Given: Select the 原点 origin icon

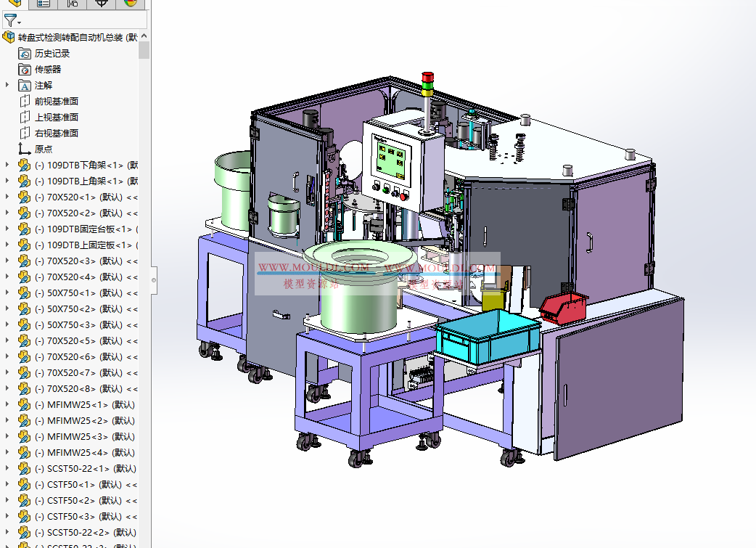Looking at the screenshot, I should [x=25, y=149].
